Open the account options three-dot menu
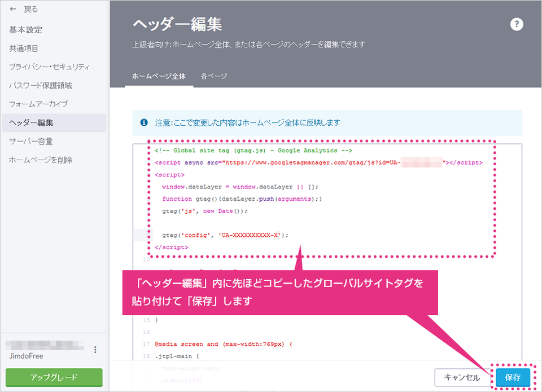This screenshot has height=392, width=542. point(95,350)
